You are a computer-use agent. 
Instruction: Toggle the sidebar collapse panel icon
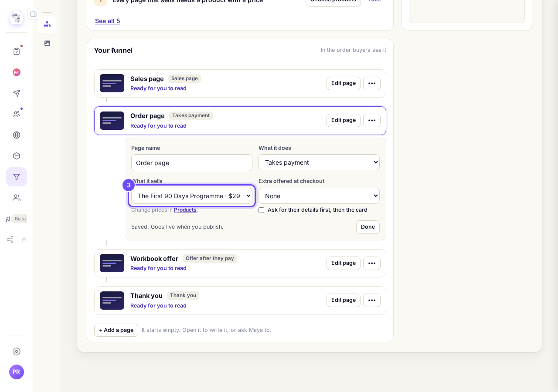coord(33,14)
